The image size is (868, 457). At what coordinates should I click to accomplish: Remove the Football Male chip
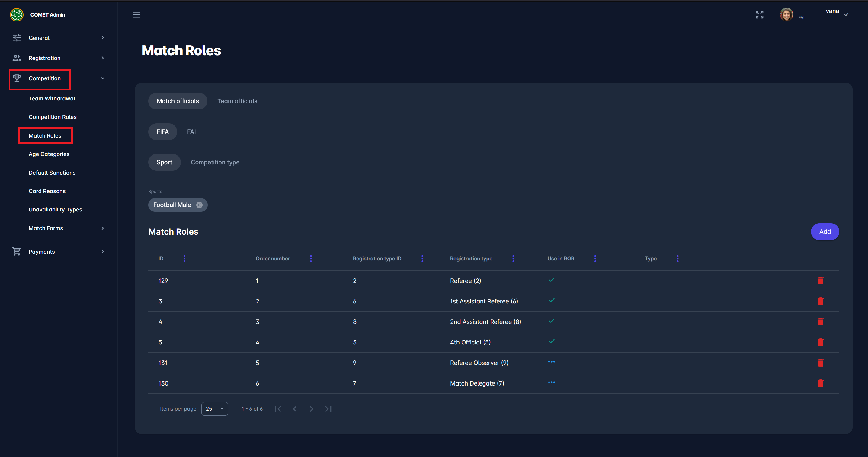pyautogui.click(x=200, y=205)
